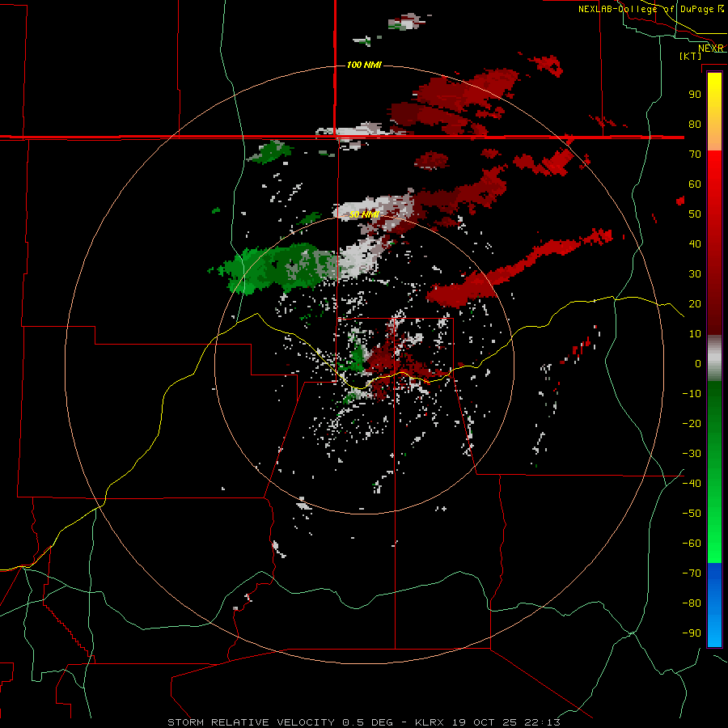Select the -70 value on velocity scale

click(x=692, y=574)
